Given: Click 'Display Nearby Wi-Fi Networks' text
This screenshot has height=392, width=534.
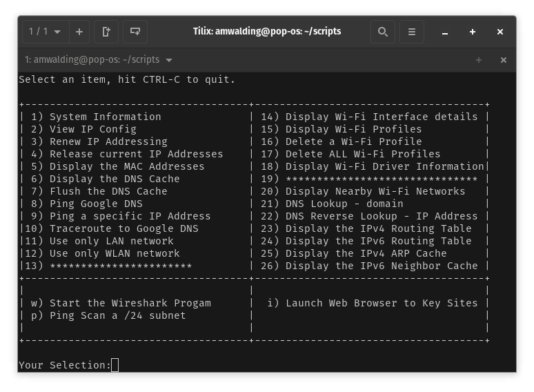Looking at the screenshot, I should [375, 191].
